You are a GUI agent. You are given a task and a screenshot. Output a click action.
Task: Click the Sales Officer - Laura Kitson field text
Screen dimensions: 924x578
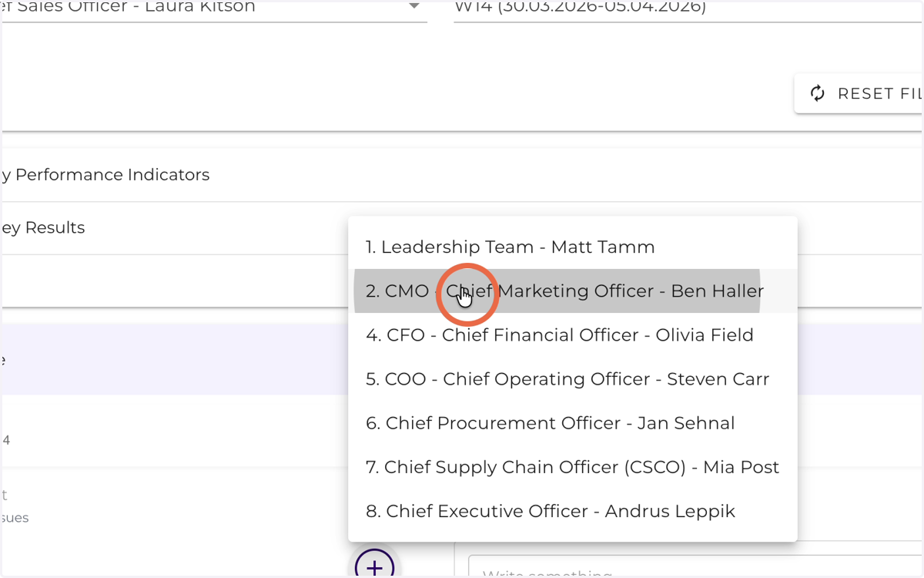coord(129,7)
